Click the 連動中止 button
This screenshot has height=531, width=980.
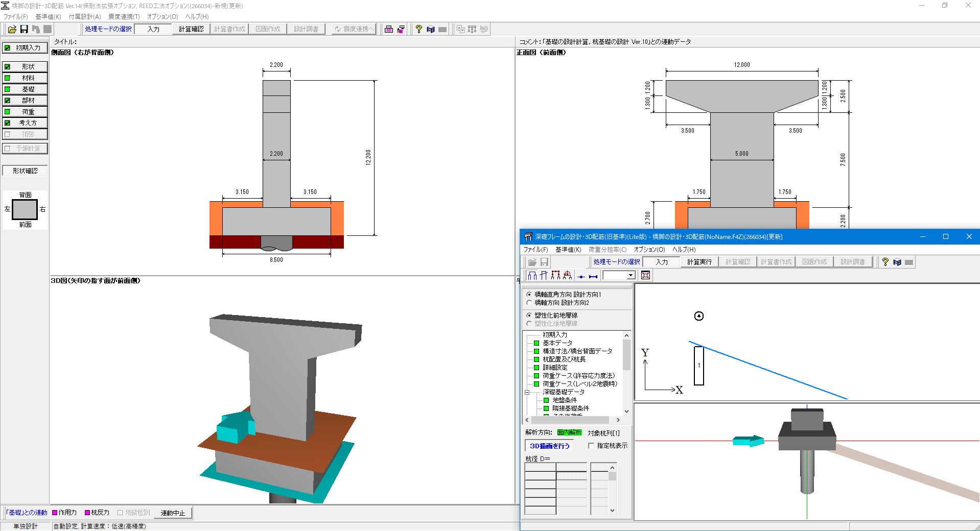173,513
